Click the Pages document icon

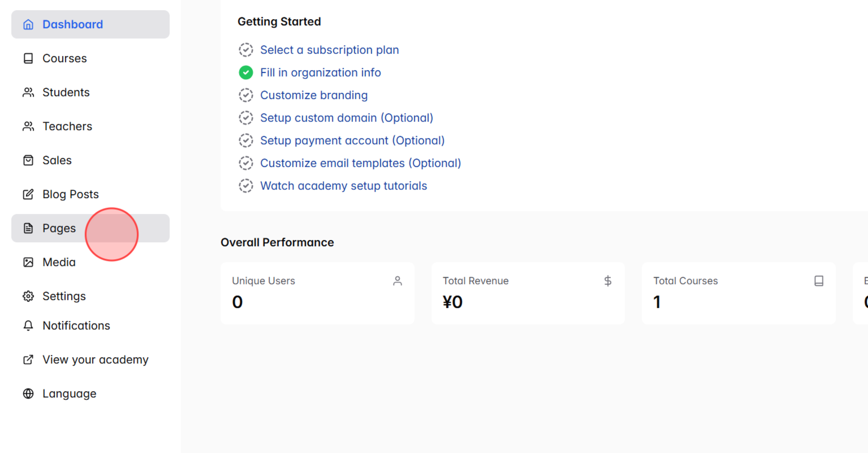(28, 228)
